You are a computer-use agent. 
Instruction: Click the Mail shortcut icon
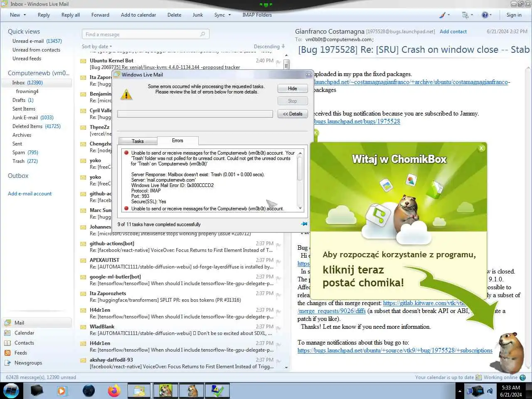(7, 323)
